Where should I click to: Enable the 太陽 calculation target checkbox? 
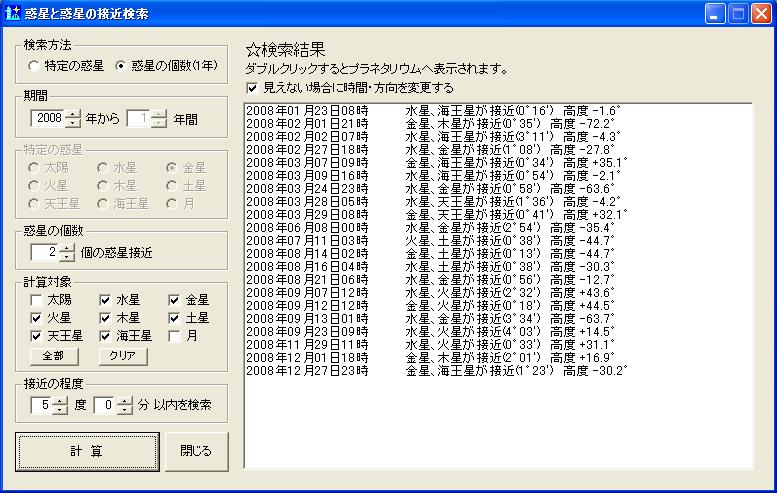point(35,299)
